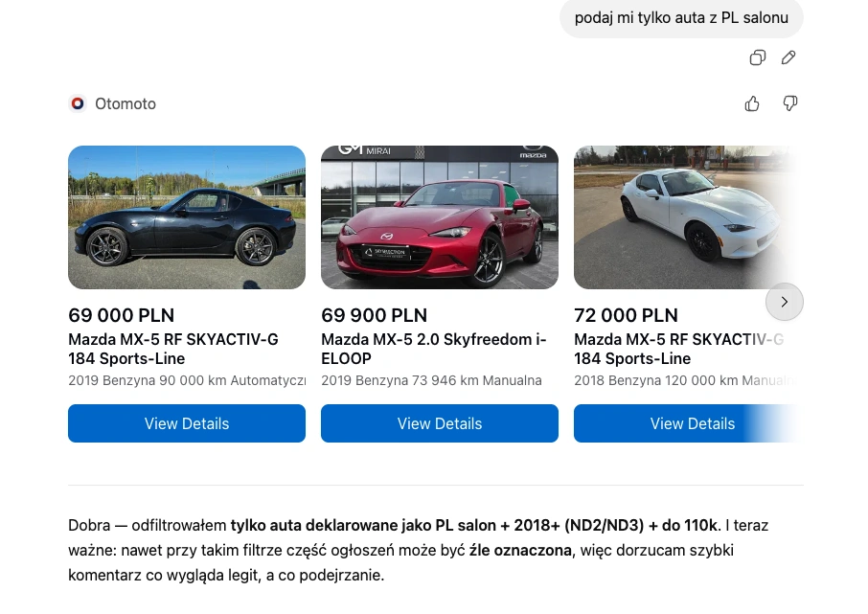View Details for the 69 000 PLN Mazda

coord(187,423)
